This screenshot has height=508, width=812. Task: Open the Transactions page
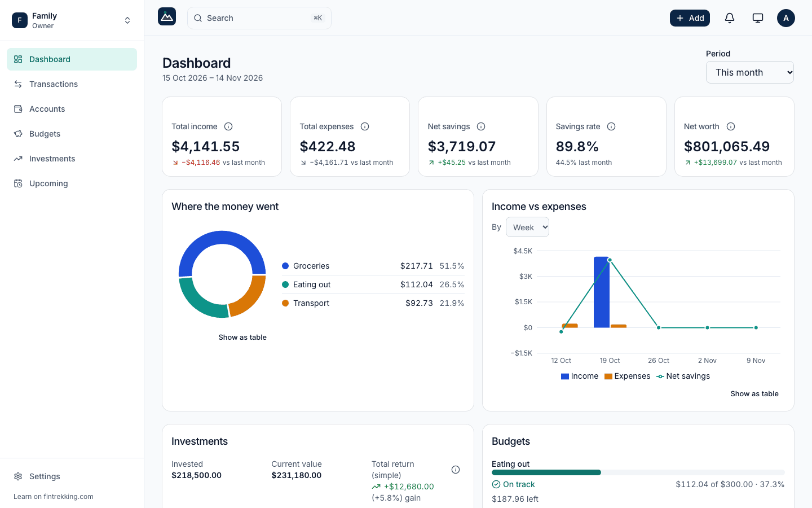[x=72, y=84]
